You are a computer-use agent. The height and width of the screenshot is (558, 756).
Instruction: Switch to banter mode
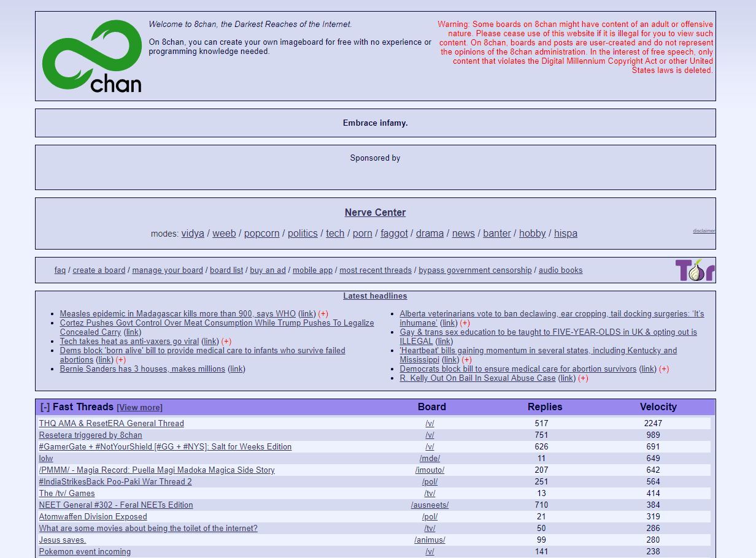[x=497, y=234]
